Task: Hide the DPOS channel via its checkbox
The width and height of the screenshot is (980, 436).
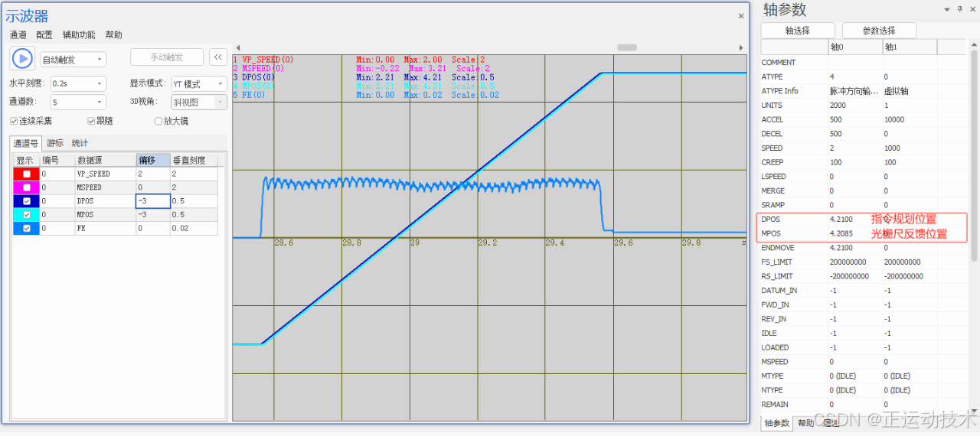Action: click(27, 201)
